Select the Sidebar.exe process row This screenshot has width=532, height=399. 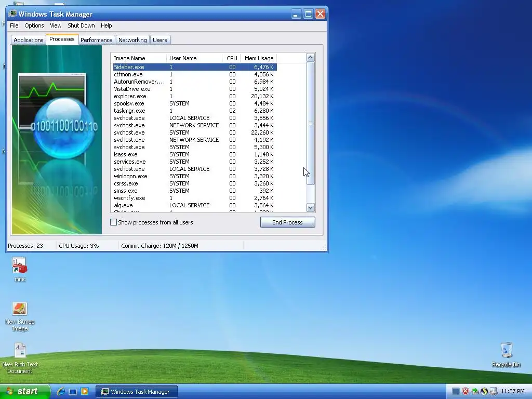[x=195, y=67]
